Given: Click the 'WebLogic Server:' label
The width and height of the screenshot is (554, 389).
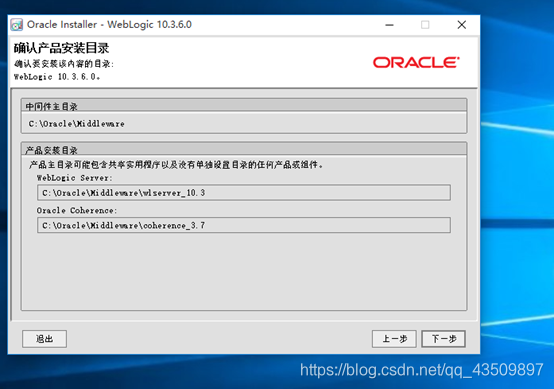Looking at the screenshot, I should point(75,178).
